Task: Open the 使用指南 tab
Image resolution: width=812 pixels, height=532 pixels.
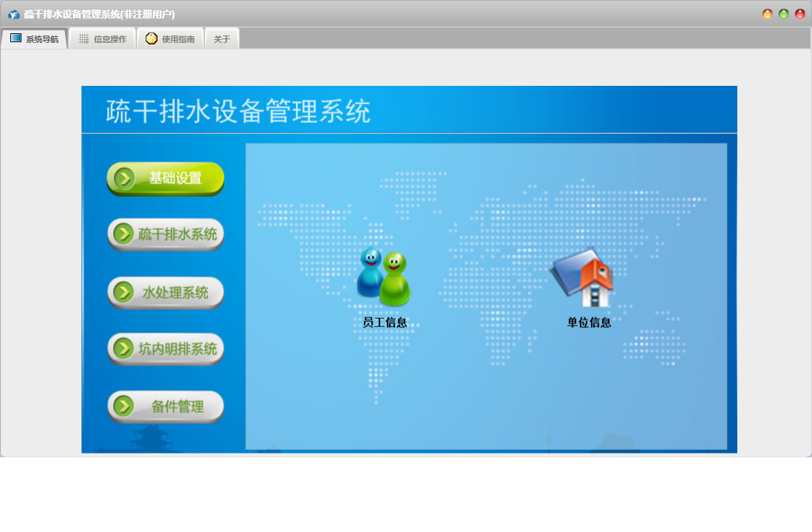Action: tap(170, 39)
